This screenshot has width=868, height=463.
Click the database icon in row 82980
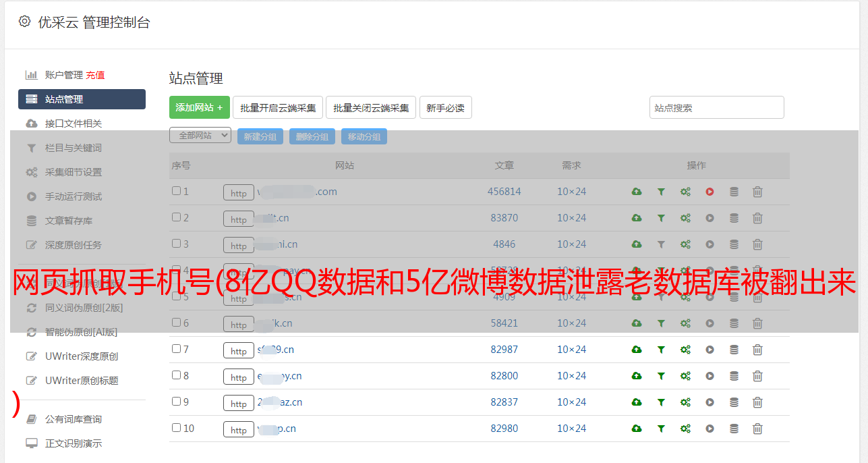tap(734, 429)
